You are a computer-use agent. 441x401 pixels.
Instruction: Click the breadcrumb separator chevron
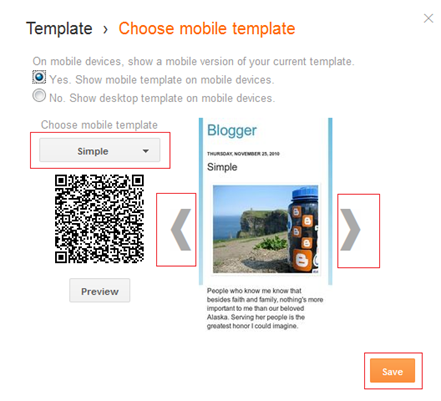click(x=105, y=30)
